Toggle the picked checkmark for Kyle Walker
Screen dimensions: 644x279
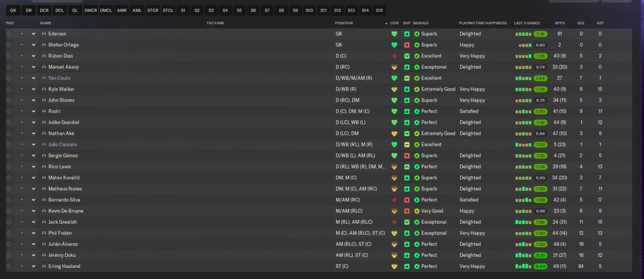pos(9,89)
